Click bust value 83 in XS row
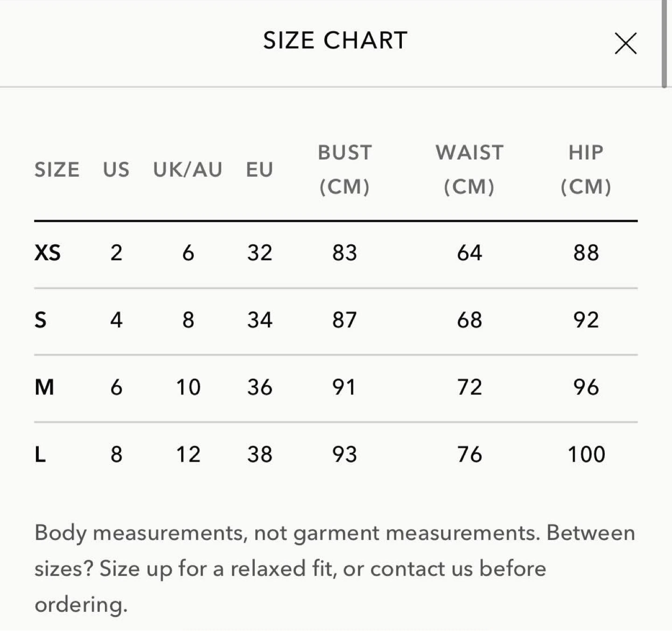Viewport: 672px width, 631px height. tap(345, 253)
